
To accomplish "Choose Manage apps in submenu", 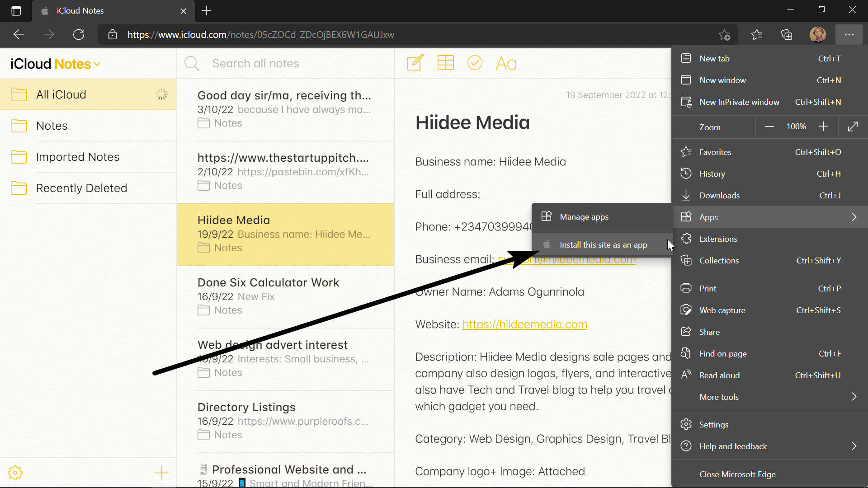I will 602,216.
